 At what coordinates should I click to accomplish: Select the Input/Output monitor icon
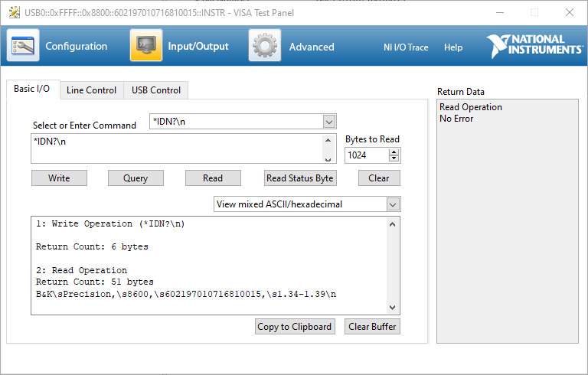146,45
